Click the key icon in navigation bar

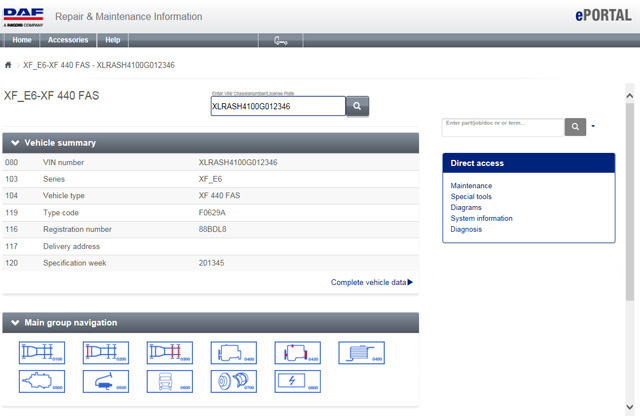tap(280, 40)
